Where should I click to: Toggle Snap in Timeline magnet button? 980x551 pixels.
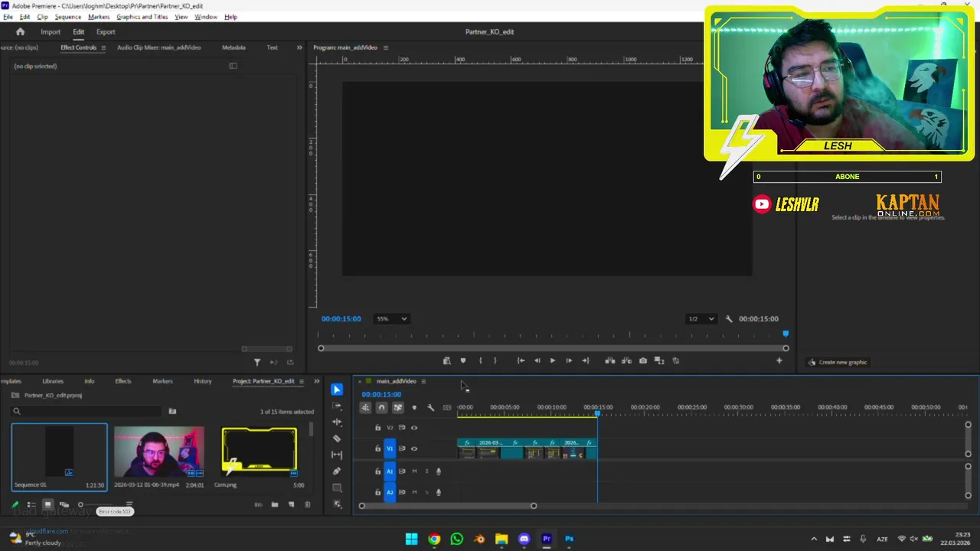381,408
